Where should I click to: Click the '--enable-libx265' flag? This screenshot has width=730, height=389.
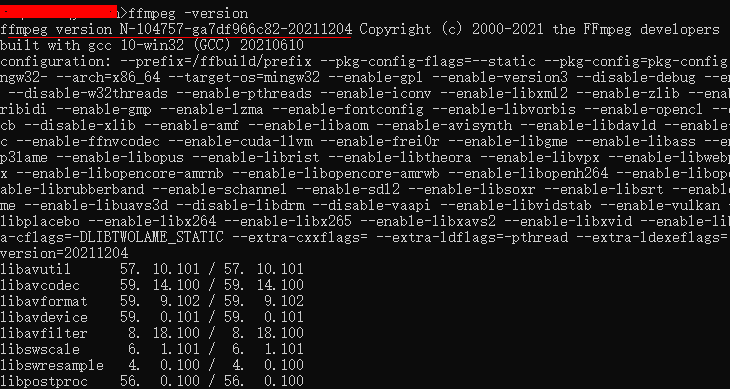coord(288,221)
